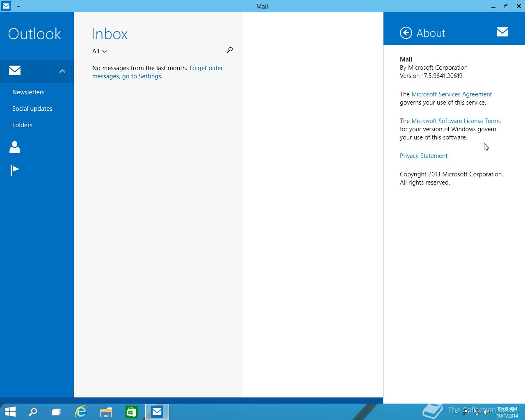Click the Windows Start button

pyautogui.click(x=10, y=412)
